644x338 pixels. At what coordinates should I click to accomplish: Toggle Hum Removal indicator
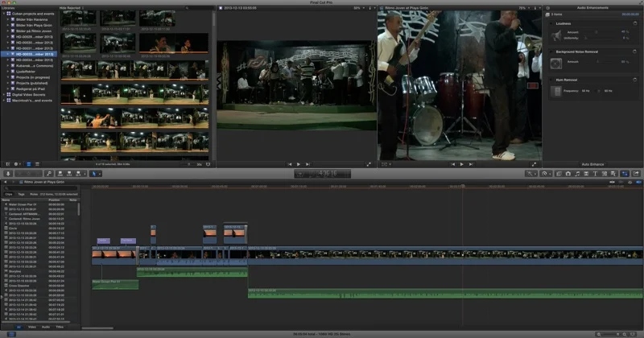[x=634, y=80]
